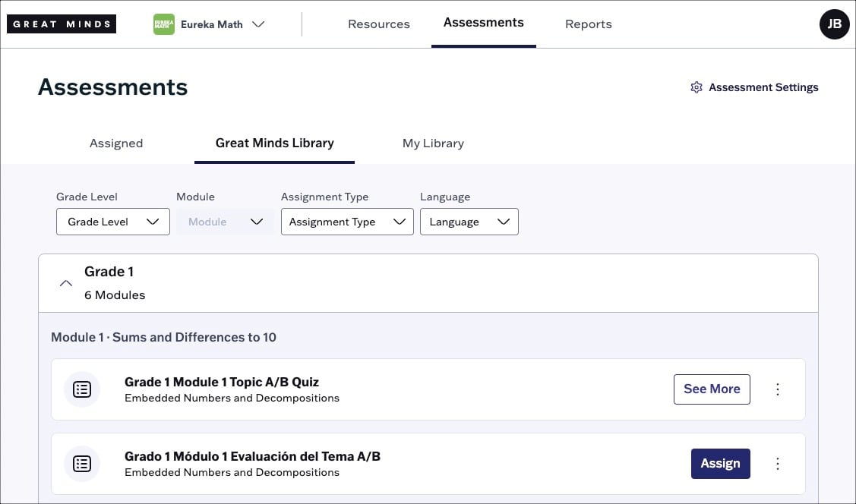Click the Assessment Settings gear icon

[x=696, y=87]
